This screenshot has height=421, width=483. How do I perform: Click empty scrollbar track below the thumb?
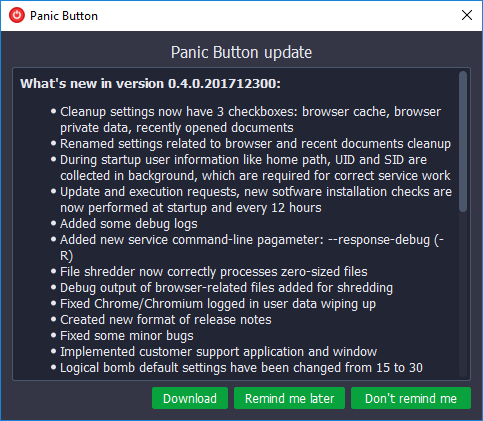click(x=463, y=293)
